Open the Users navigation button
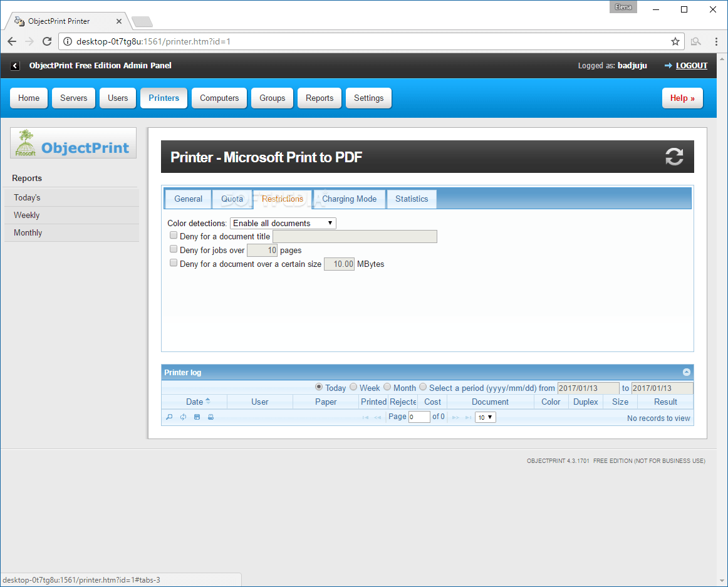Screen dimensions: 728x587 click(118, 98)
